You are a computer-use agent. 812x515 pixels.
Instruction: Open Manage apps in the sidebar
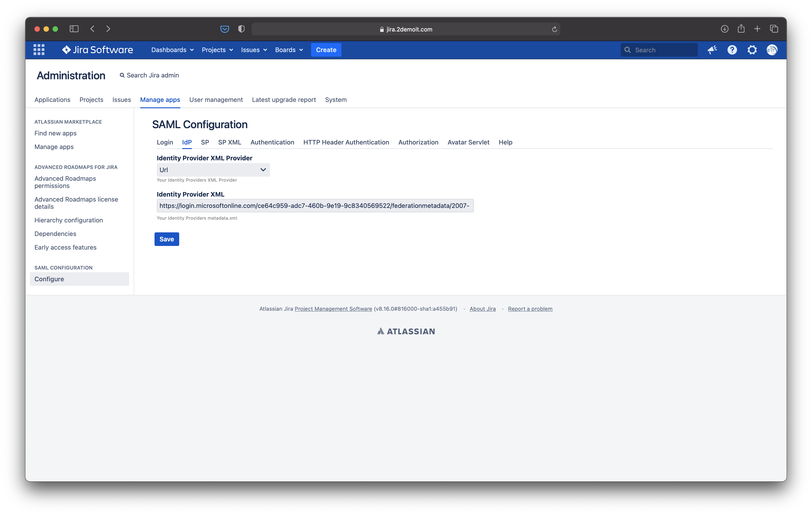54,147
